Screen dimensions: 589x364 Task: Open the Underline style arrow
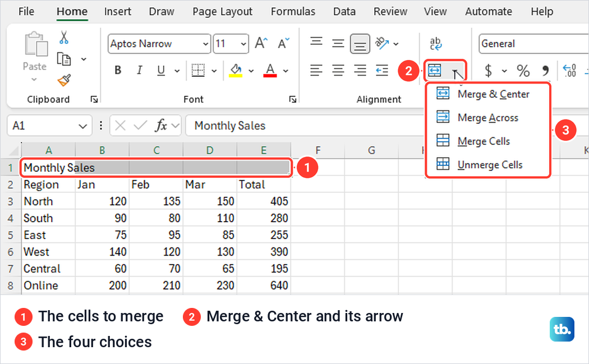tap(177, 71)
